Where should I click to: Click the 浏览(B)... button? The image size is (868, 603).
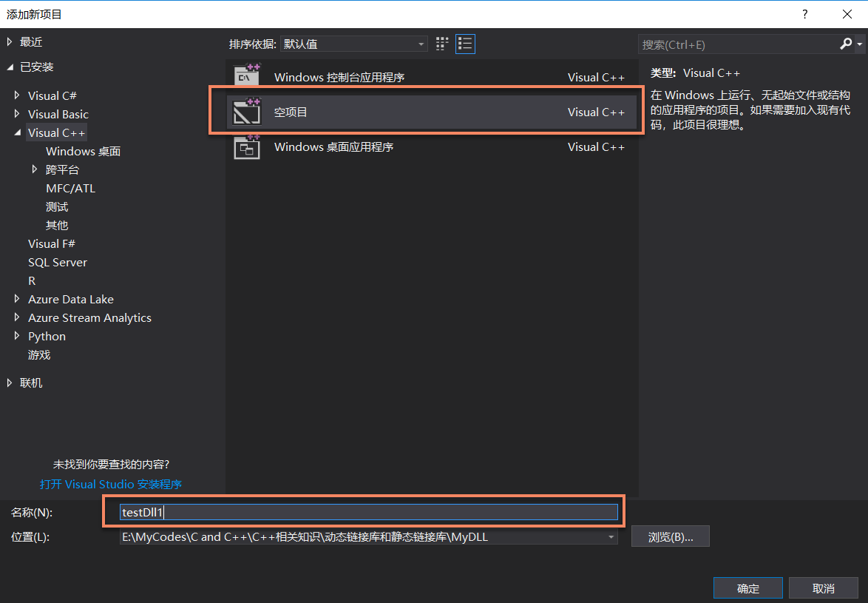tap(671, 536)
